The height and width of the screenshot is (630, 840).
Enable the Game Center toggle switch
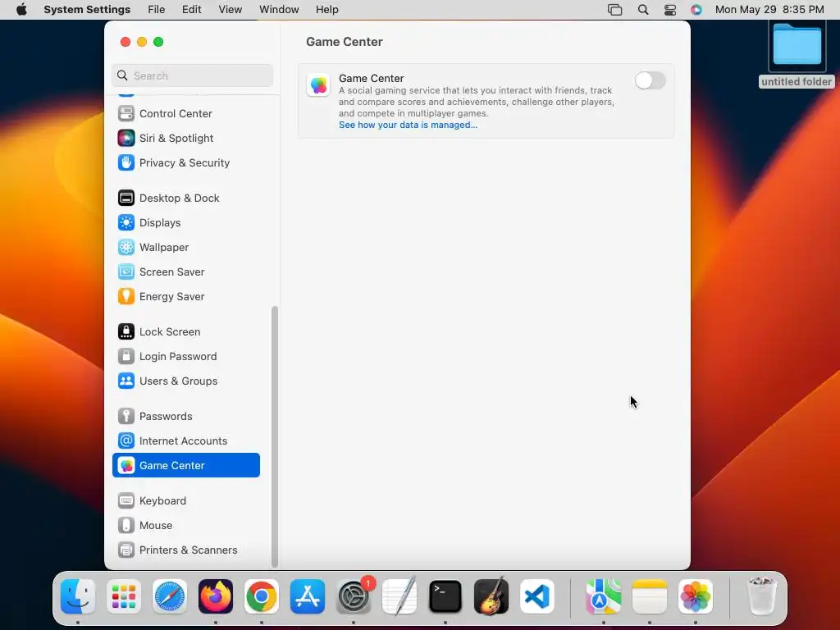click(650, 81)
